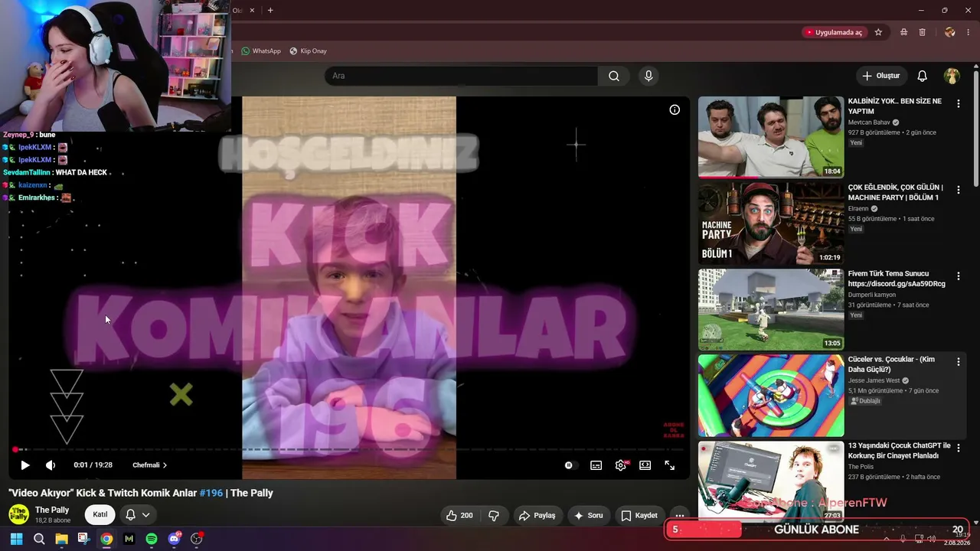Click the trash icon in Chrome toolbar
This screenshot has width=980, height=551.
[x=923, y=32]
